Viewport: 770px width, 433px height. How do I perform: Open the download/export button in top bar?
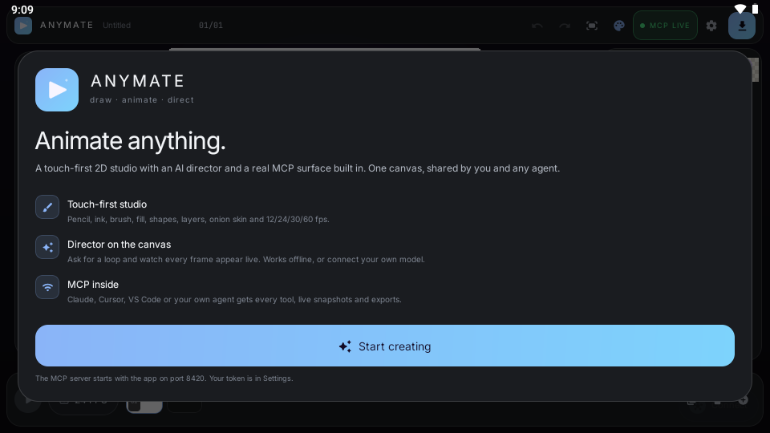pos(742,26)
